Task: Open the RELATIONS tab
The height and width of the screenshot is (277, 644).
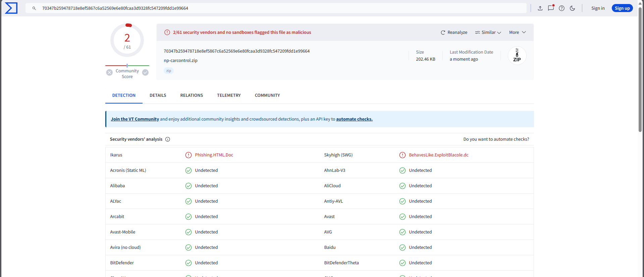Action: pyautogui.click(x=192, y=95)
